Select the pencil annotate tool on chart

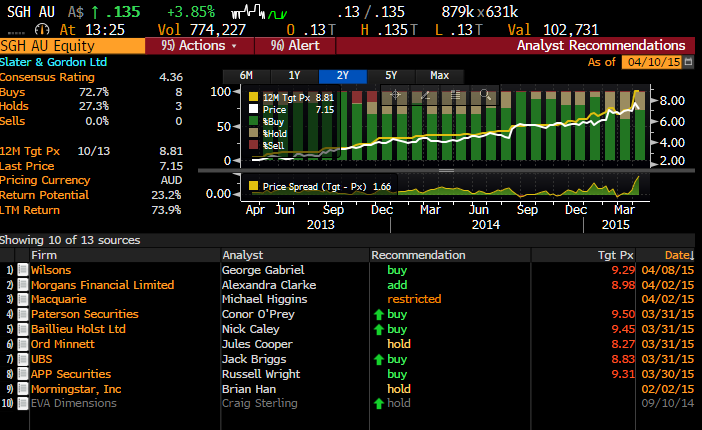[425, 95]
